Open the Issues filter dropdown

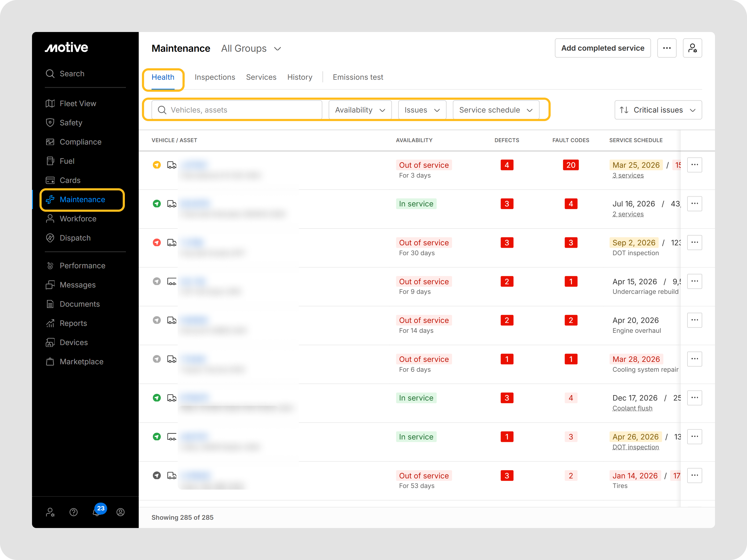click(422, 110)
